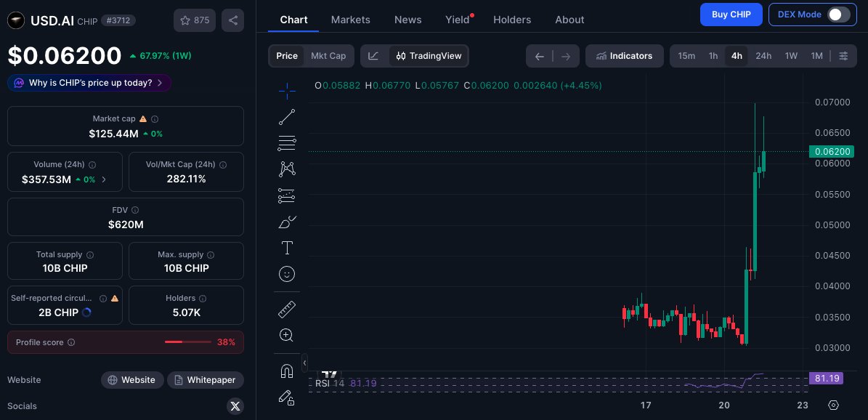Select the trend line drawing tool

[x=287, y=117]
